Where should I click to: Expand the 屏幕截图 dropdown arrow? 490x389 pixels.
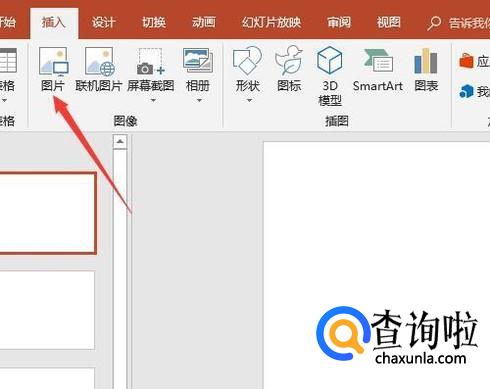click(x=153, y=100)
